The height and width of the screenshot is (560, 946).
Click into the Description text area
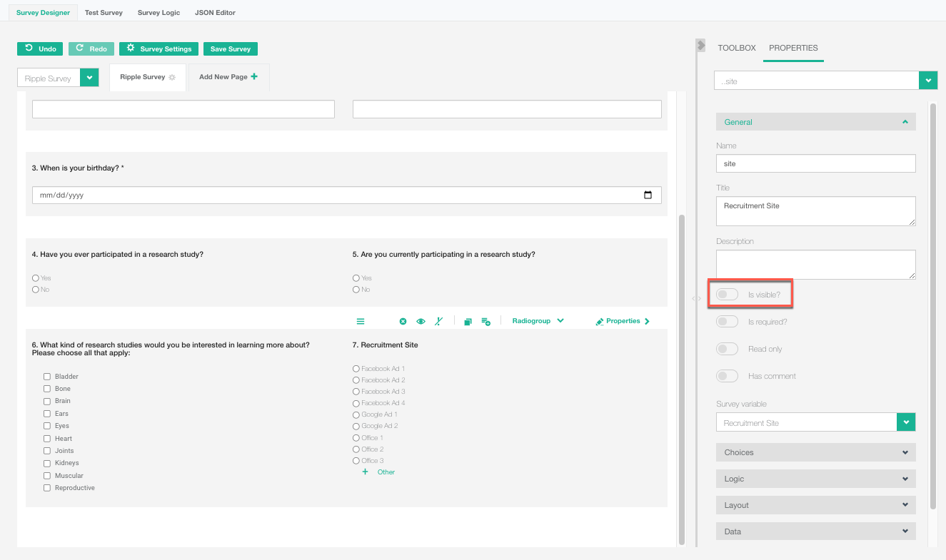coord(815,264)
